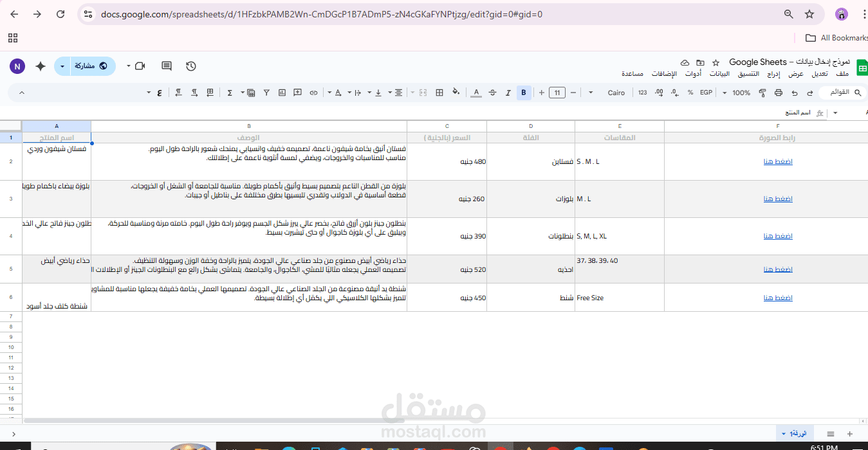Screen dimensions: 868x450
Task: Open version history clock icon
Action: click(x=191, y=66)
